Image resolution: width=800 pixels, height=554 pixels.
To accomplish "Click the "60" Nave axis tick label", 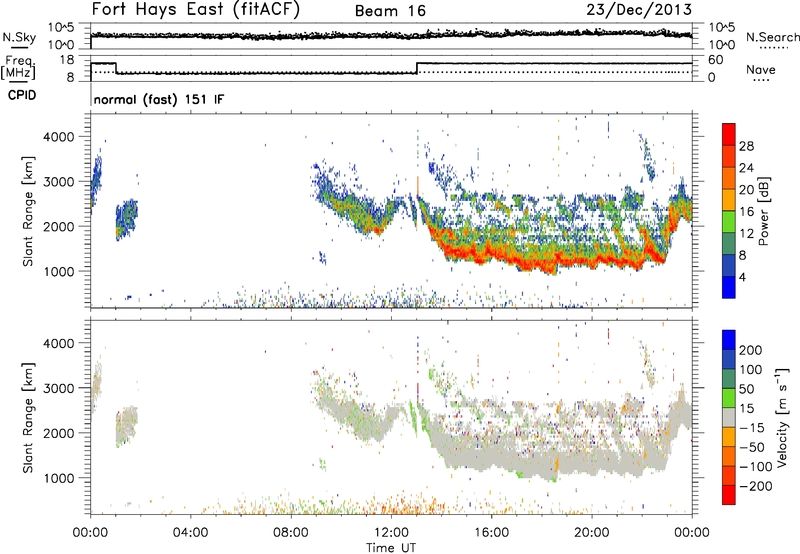I will click(x=715, y=60).
